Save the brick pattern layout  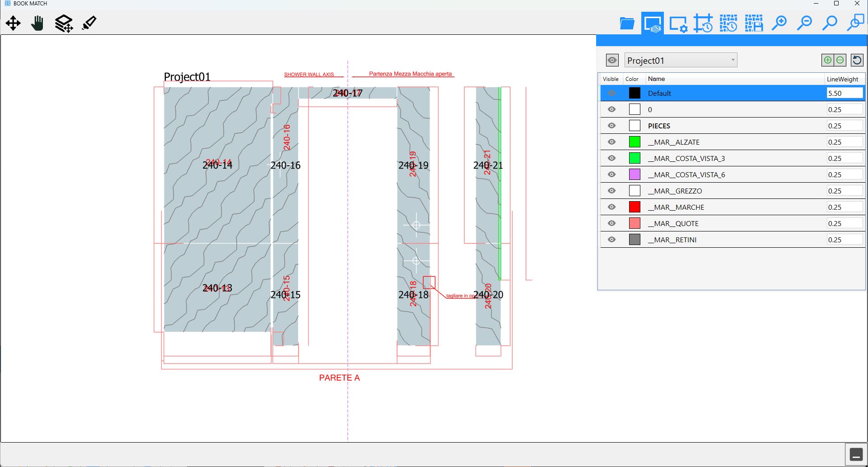coord(754,24)
